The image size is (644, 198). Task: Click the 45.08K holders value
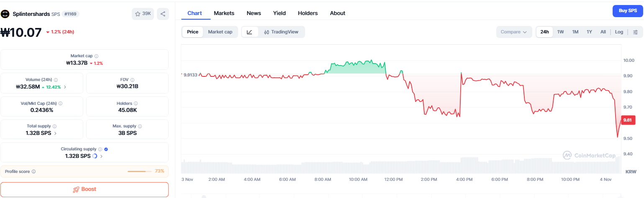(127, 110)
